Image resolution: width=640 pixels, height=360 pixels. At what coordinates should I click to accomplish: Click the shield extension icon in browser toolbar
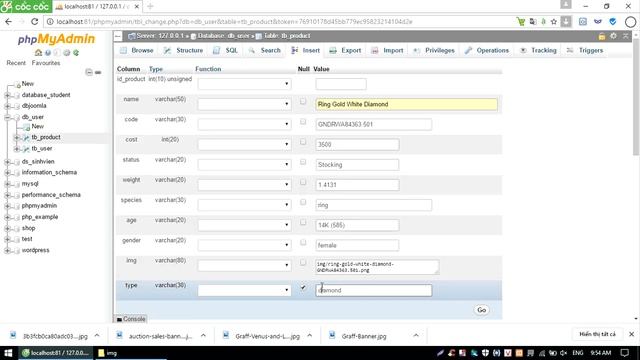coord(613,21)
